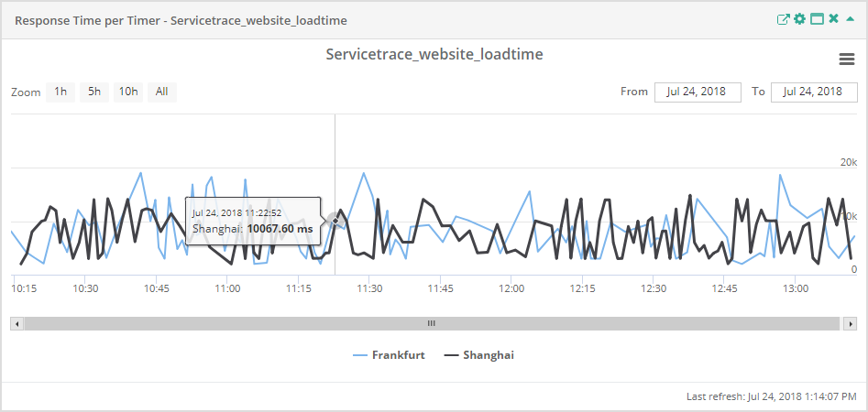Click the To date input field
Viewport: 868px width, 412px height.
[x=813, y=92]
